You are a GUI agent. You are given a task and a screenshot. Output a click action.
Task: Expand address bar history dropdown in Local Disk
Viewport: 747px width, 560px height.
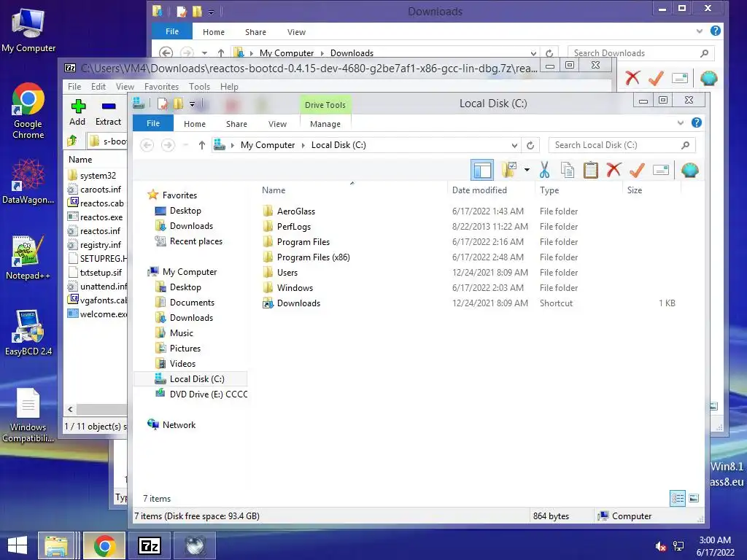[x=514, y=145]
